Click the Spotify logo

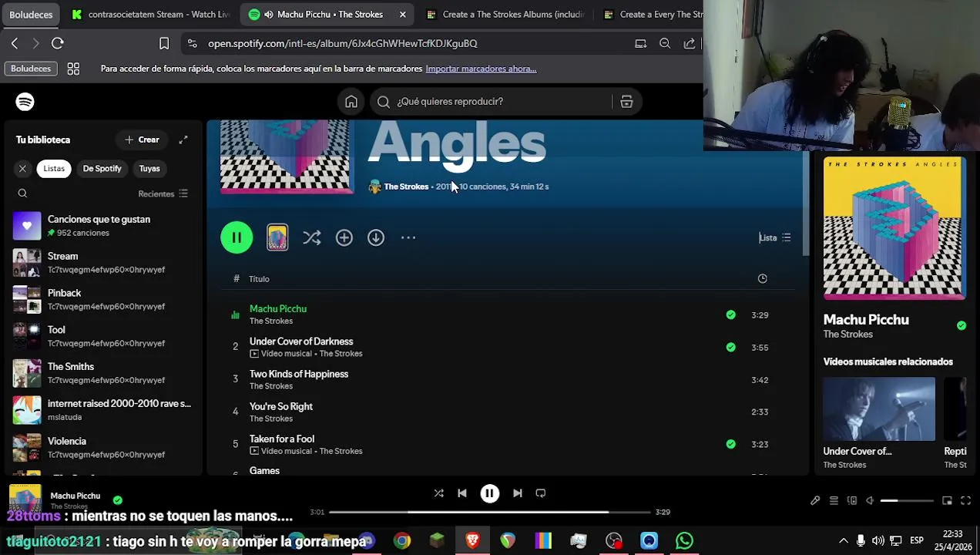click(x=25, y=102)
